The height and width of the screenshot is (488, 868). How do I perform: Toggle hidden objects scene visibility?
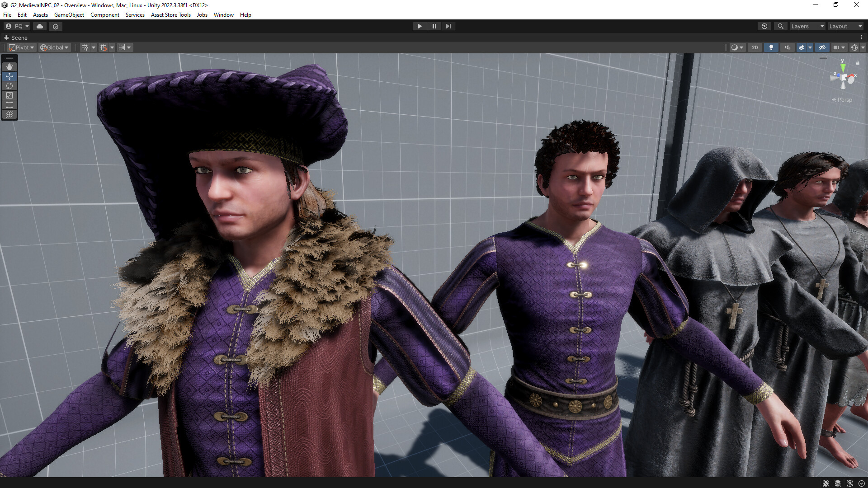tap(822, 47)
